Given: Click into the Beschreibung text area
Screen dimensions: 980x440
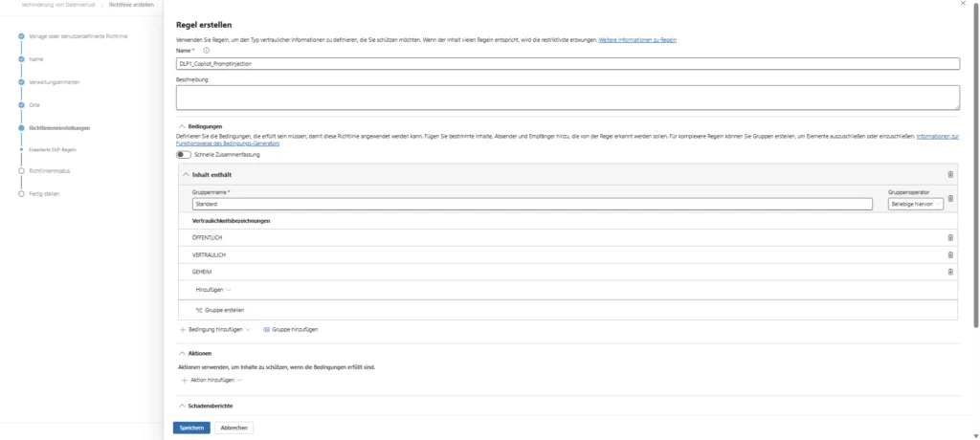Looking at the screenshot, I should [567, 98].
